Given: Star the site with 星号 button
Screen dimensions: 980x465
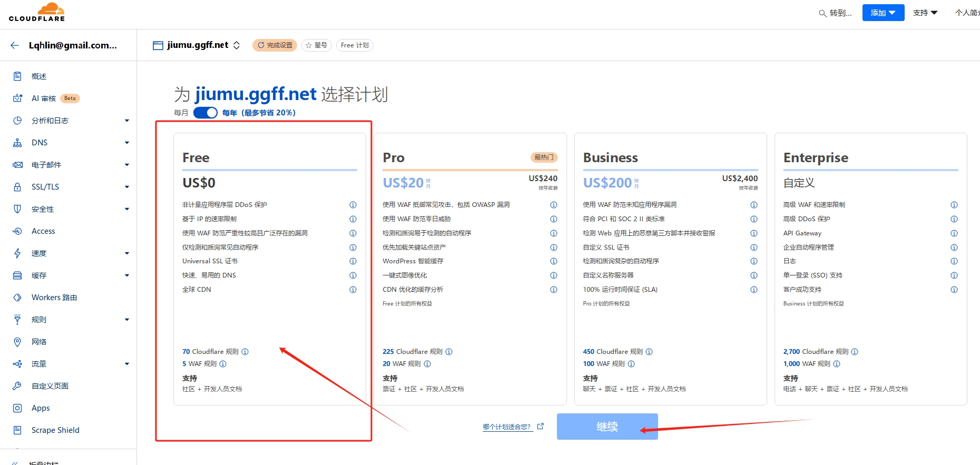Looking at the screenshot, I should [x=317, y=45].
